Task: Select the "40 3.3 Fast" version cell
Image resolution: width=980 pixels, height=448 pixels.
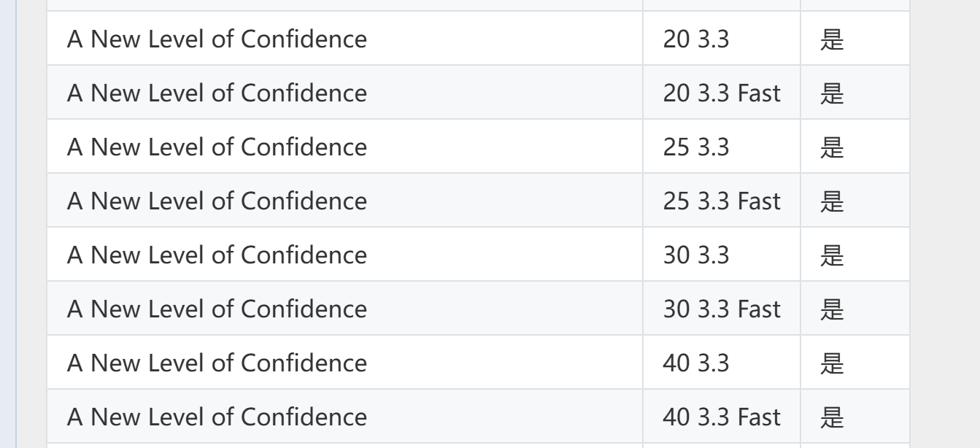Action: point(722,417)
